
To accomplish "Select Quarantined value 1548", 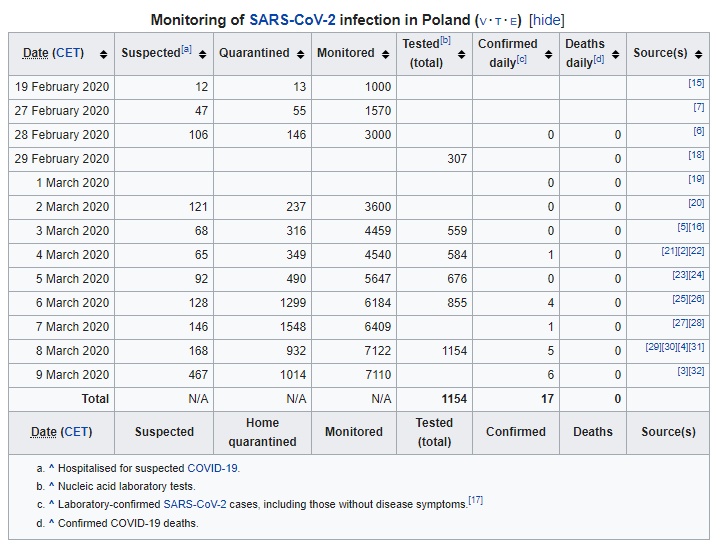I will pos(293,327).
